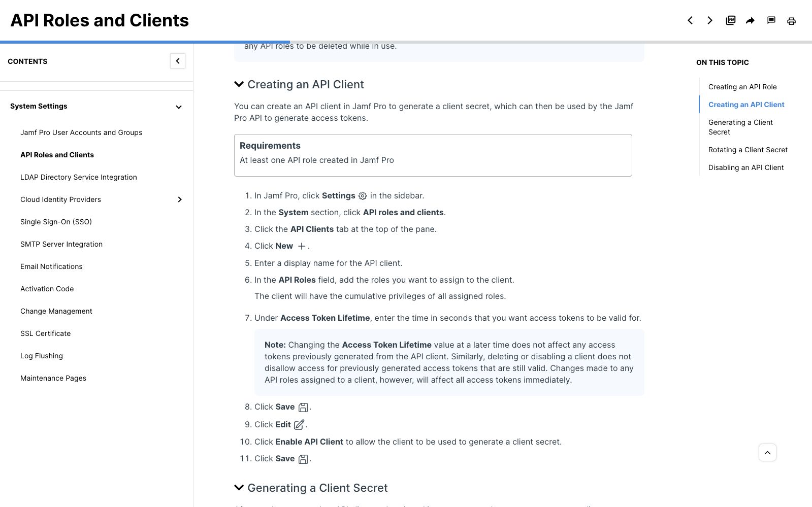
Task: Open SMTP Server Integration page
Action: [61, 244]
